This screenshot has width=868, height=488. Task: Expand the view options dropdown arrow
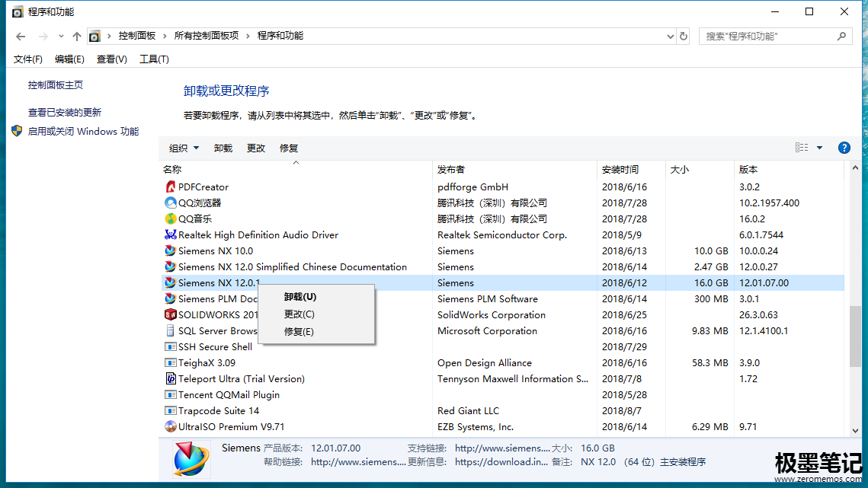point(820,148)
